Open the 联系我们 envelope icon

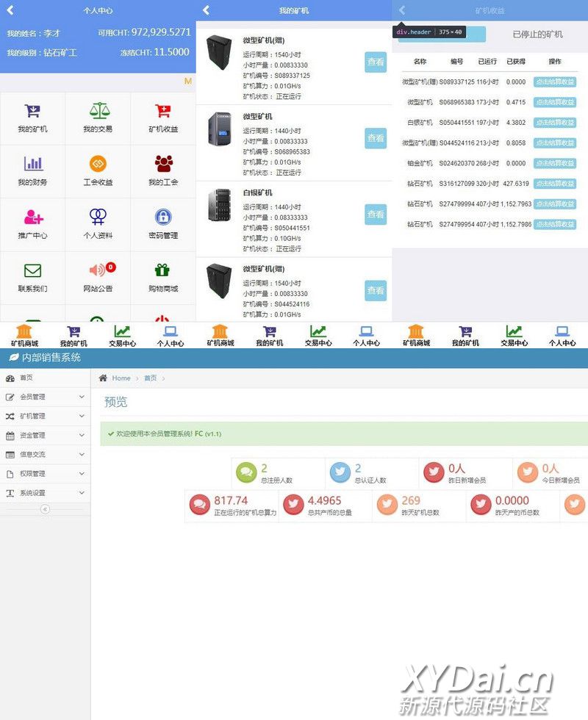pos(32,270)
